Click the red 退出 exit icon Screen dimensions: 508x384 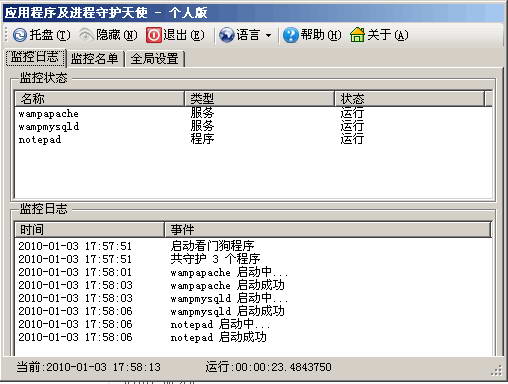pyautogui.click(x=154, y=35)
